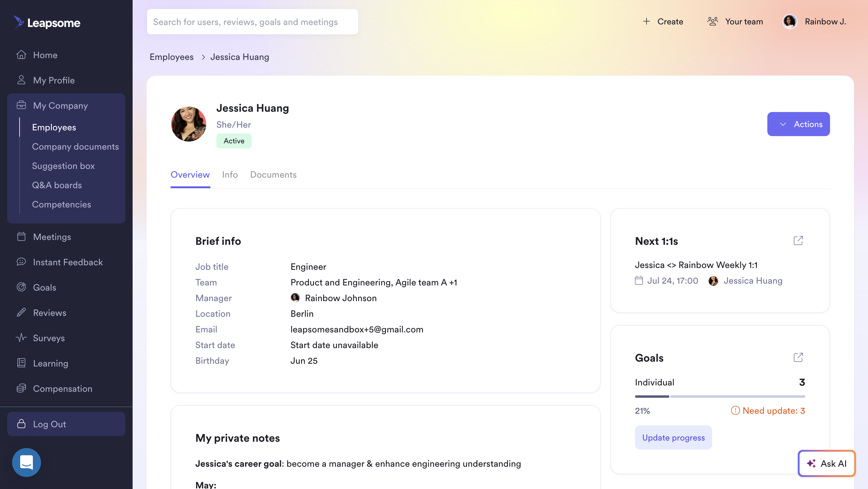Viewport: 868px width, 489px height.
Task: Focus the search field for users and reviews
Action: (x=252, y=22)
